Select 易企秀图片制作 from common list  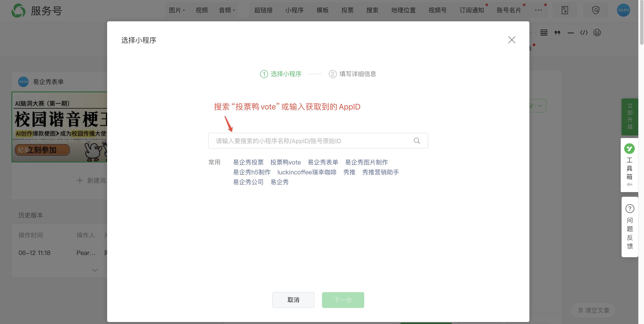pos(366,162)
